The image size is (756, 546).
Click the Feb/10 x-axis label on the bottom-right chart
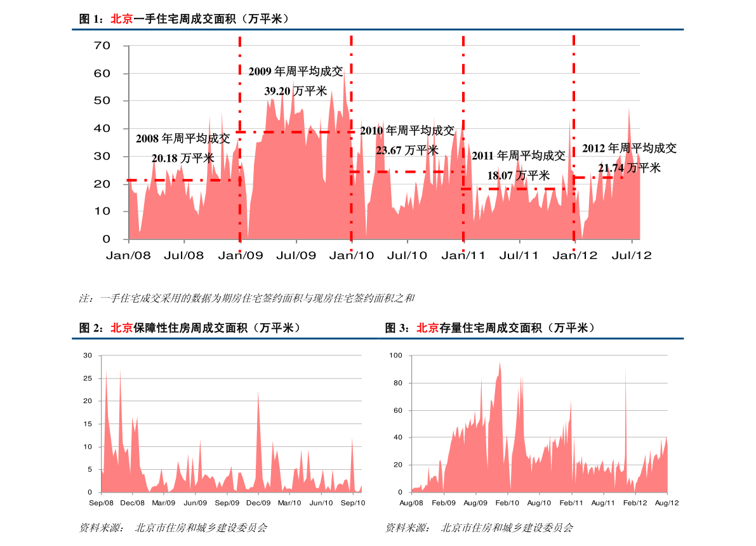(507, 503)
